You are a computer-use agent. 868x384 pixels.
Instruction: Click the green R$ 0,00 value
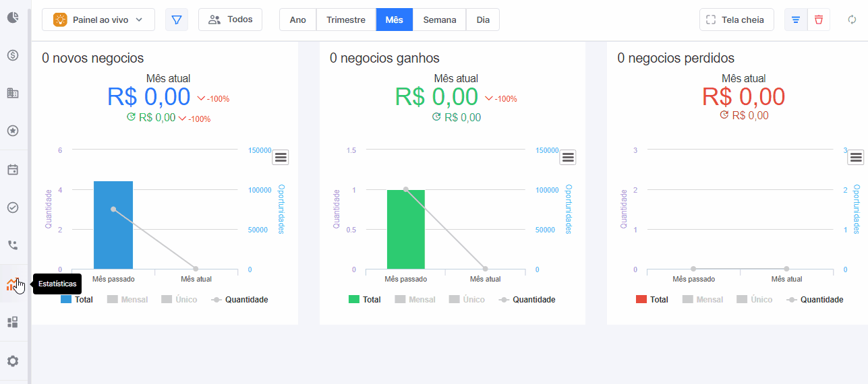(437, 97)
